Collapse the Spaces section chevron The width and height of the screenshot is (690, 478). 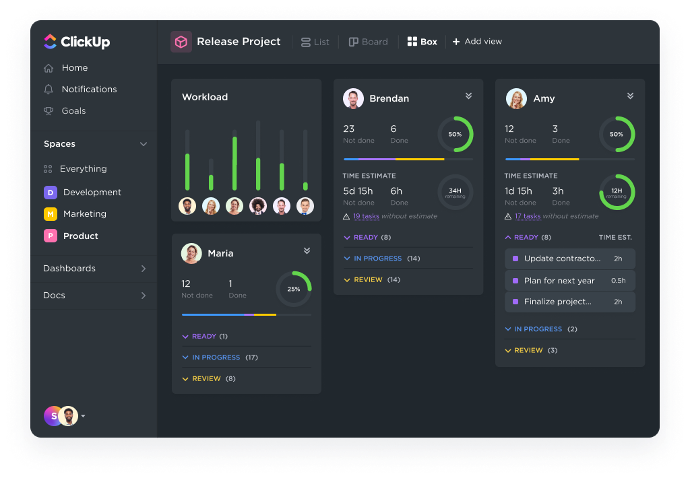click(143, 144)
